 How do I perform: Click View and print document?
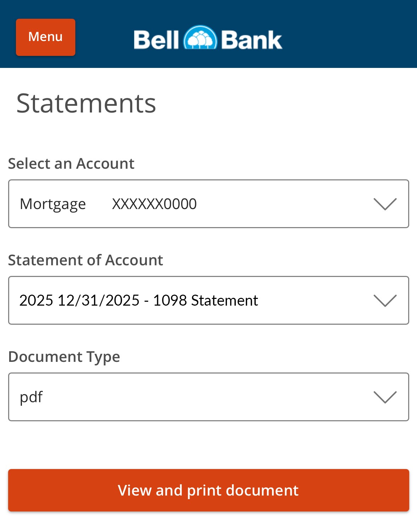209,490
